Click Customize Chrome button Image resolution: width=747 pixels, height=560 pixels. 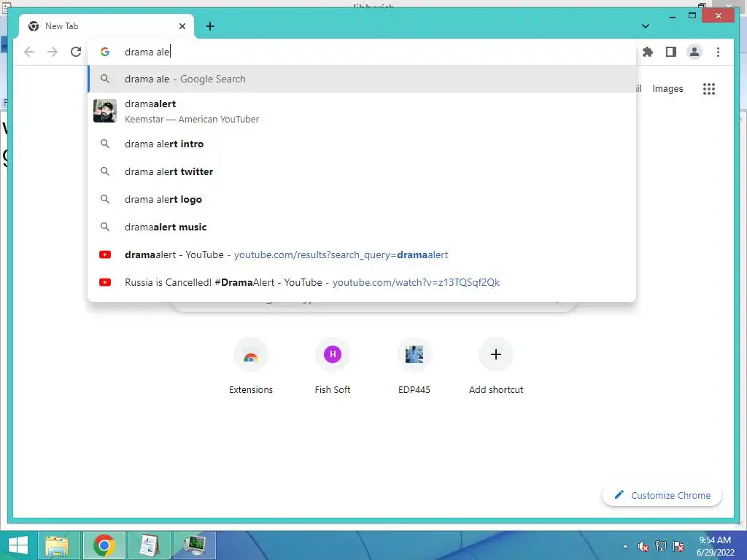pos(662,495)
